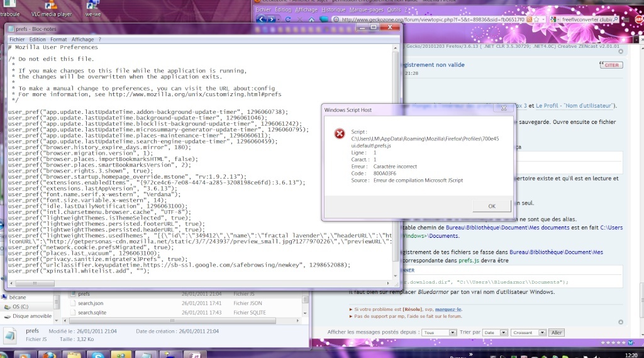This screenshot has height=358, width=644.
Task: Reload the page in Firefox
Action: pyautogui.click(x=288, y=20)
